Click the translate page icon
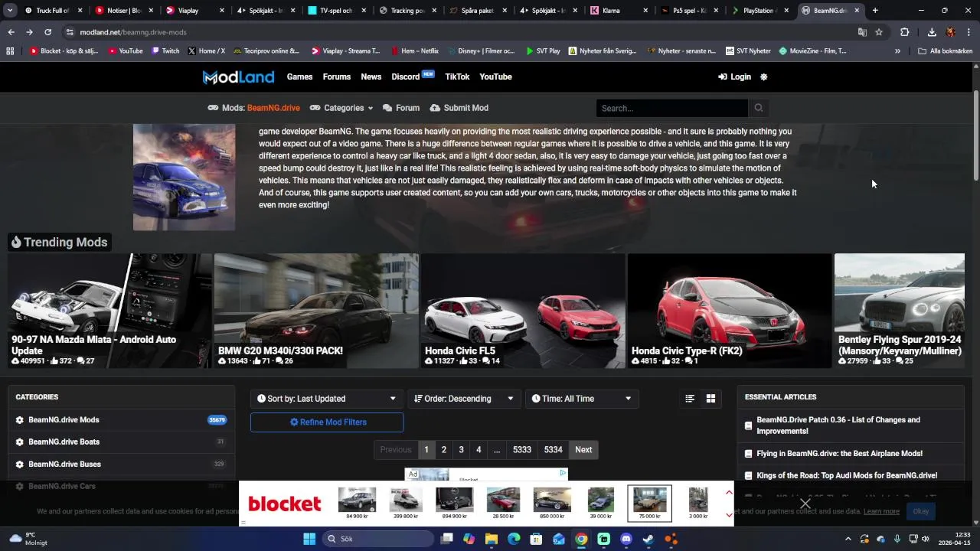 tap(862, 32)
